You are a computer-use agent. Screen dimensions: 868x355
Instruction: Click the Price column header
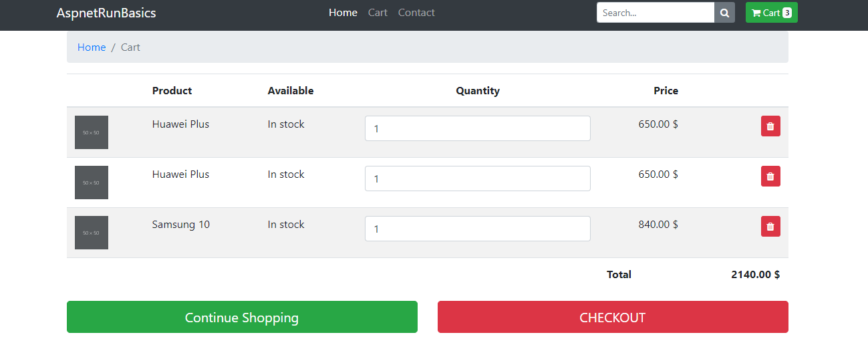(666, 91)
